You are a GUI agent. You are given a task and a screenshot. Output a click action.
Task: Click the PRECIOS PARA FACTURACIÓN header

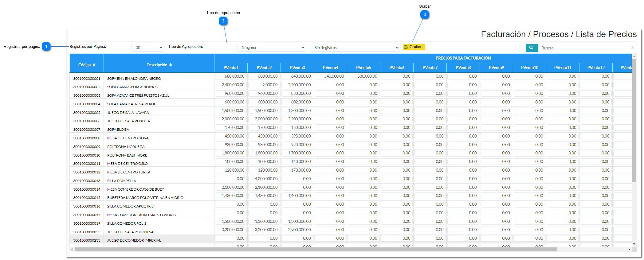click(x=463, y=58)
